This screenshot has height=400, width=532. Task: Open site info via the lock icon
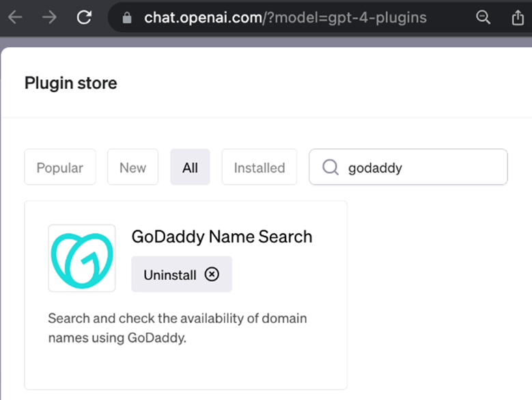tap(126, 18)
